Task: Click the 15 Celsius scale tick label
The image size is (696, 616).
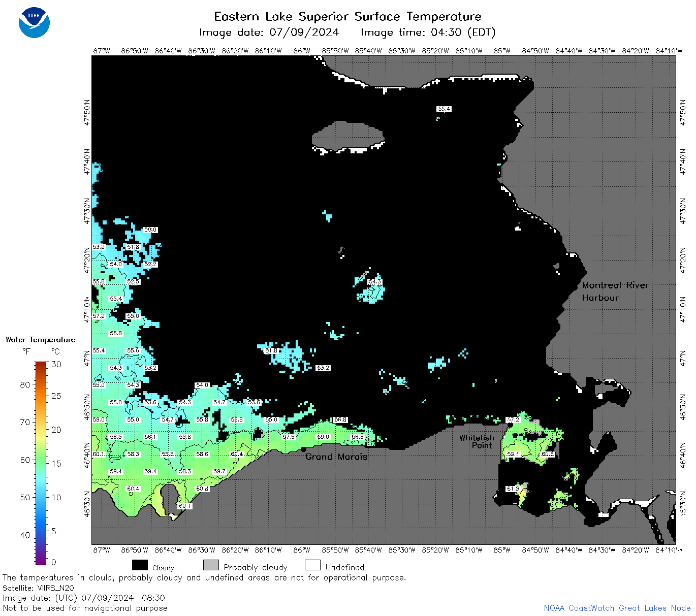Action: 56,464
